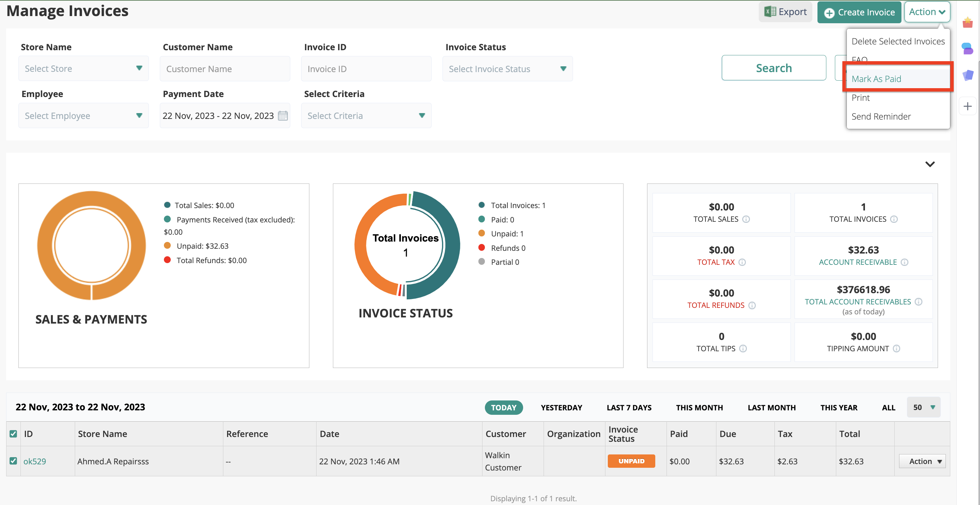Open the 50 rows-per-page dropdown

pyautogui.click(x=923, y=407)
